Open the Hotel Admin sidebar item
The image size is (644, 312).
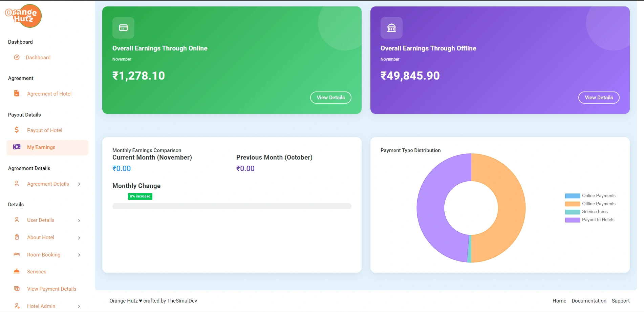pos(41,306)
